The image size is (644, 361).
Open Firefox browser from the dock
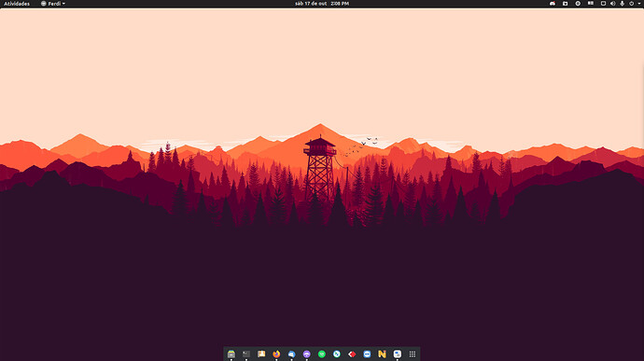tap(276, 354)
